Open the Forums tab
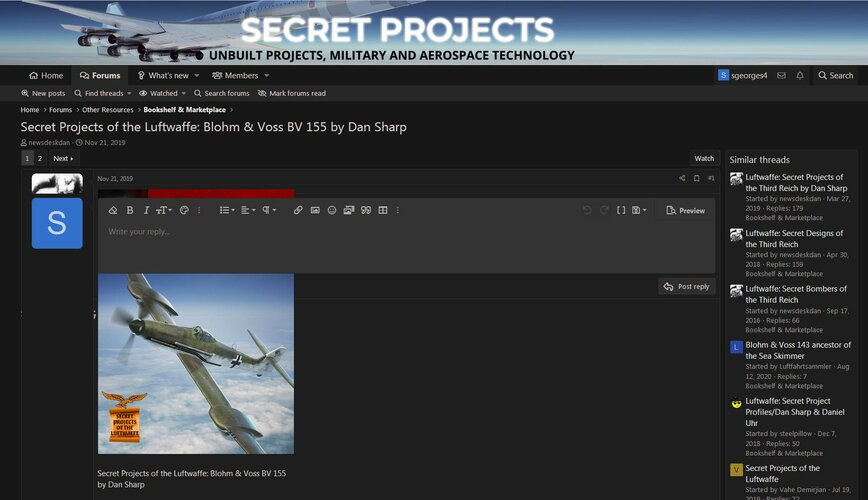The width and height of the screenshot is (868, 500). 100,75
